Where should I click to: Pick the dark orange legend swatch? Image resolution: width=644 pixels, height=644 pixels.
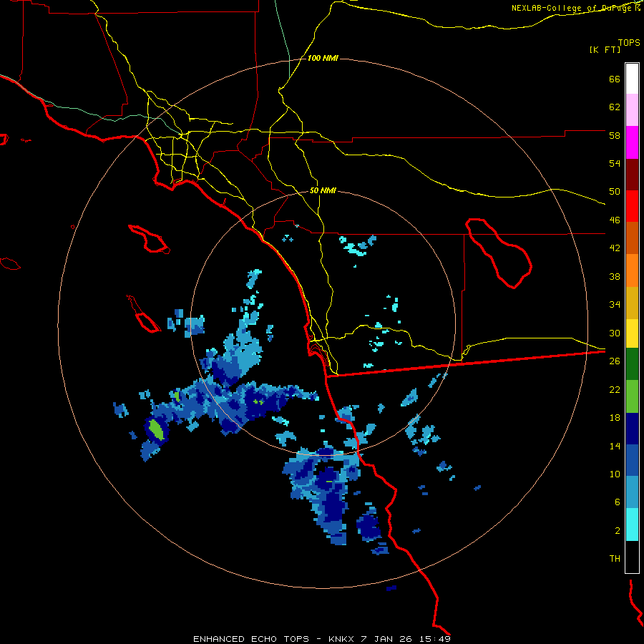(632, 238)
